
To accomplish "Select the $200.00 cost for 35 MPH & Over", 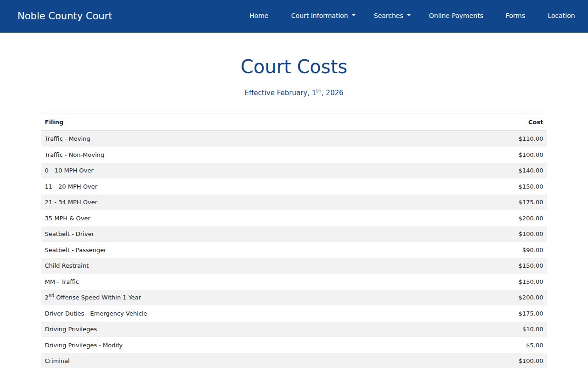I will 531,218.
